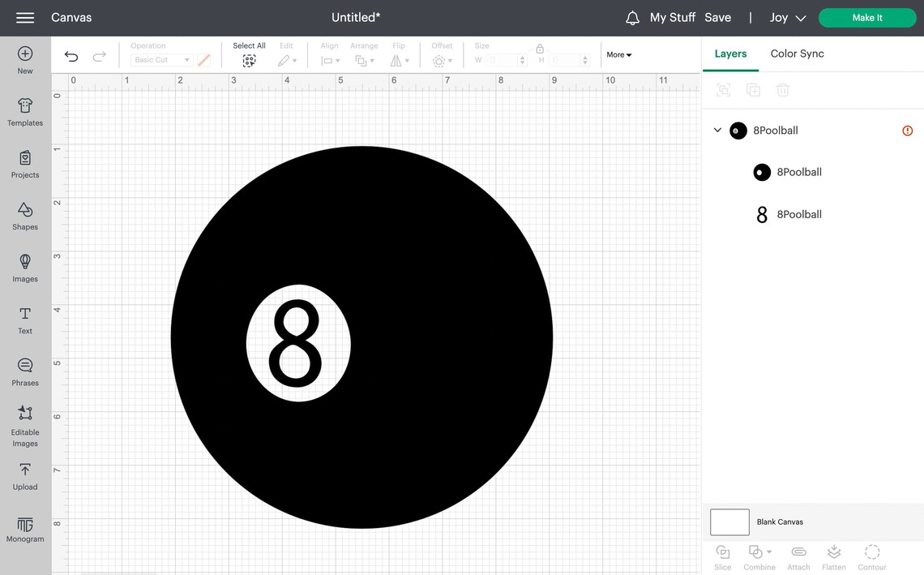Switch to the Color Sync tab

tap(797, 53)
